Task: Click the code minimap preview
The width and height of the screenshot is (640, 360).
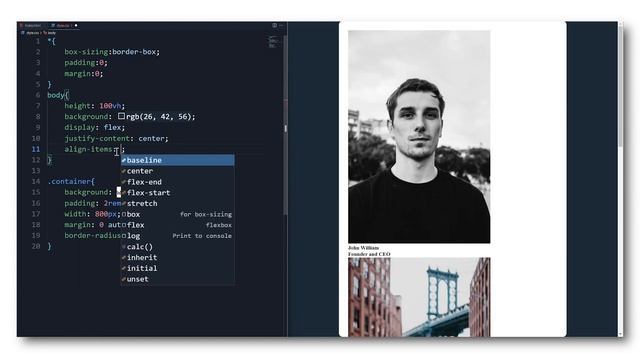Action: click(273, 42)
